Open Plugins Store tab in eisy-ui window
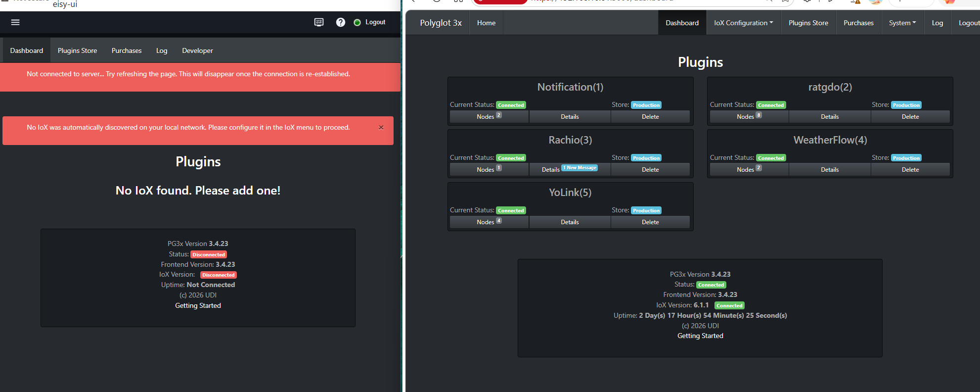980x392 pixels. 78,50
